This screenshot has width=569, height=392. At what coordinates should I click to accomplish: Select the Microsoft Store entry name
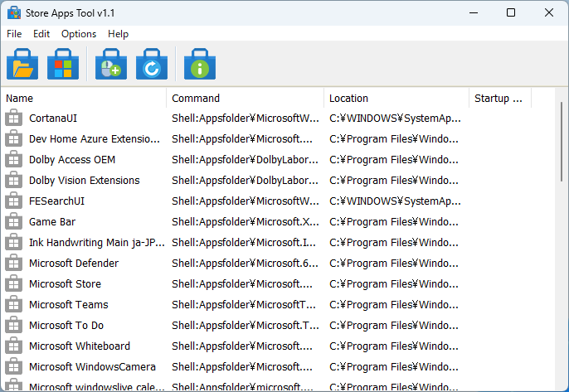point(65,283)
